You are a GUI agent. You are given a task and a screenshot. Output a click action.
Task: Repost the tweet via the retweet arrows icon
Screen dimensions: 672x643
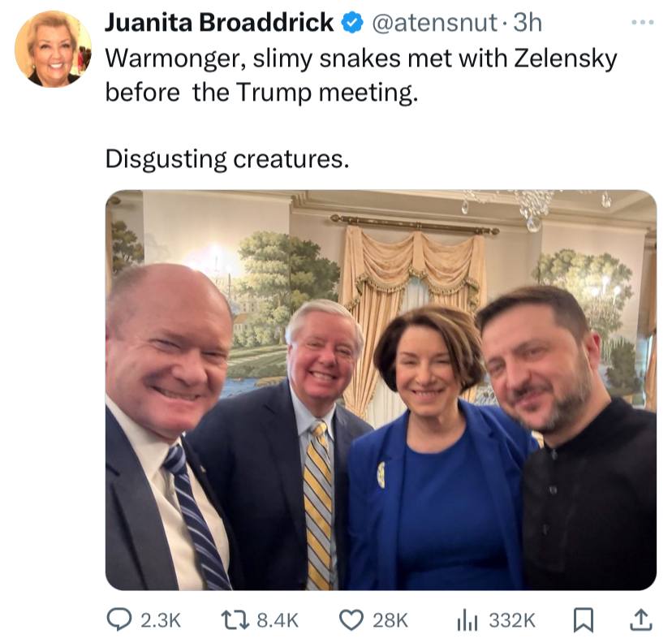click(235, 620)
